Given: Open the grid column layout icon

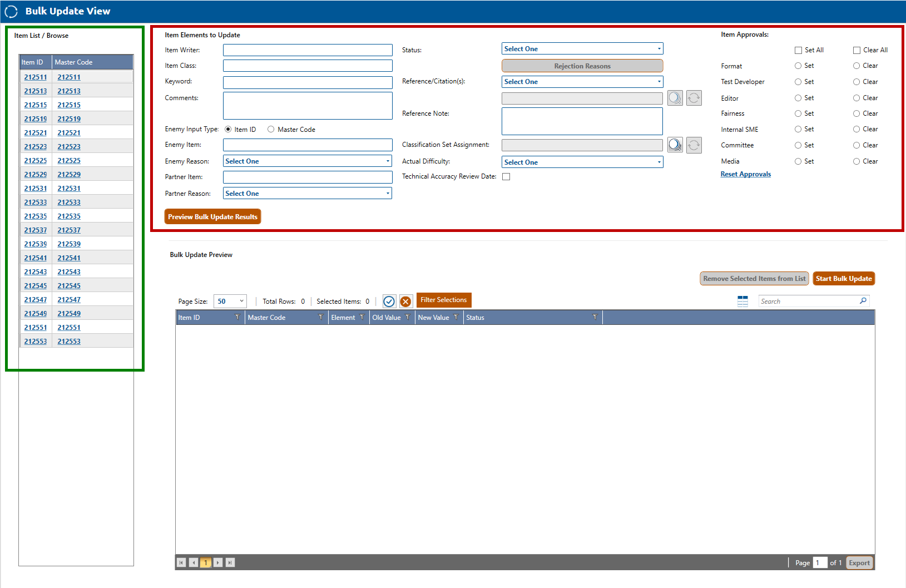Looking at the screenshot, I should 742,302.
